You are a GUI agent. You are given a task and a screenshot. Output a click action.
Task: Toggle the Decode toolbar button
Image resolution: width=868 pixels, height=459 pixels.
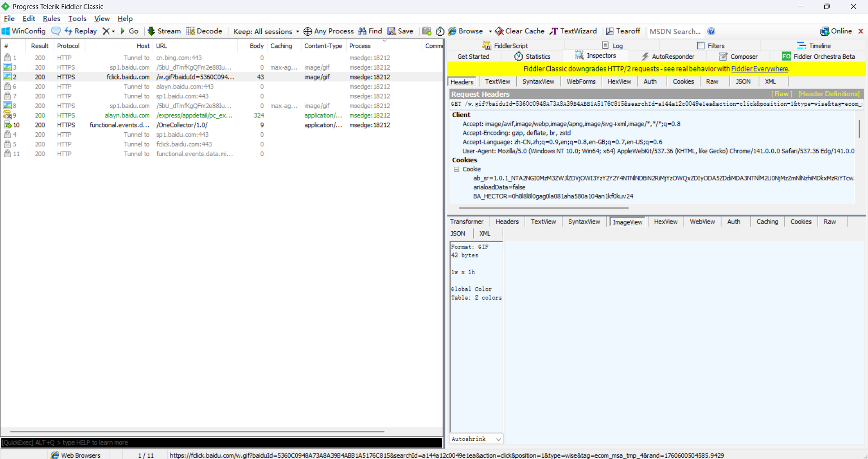204,31
